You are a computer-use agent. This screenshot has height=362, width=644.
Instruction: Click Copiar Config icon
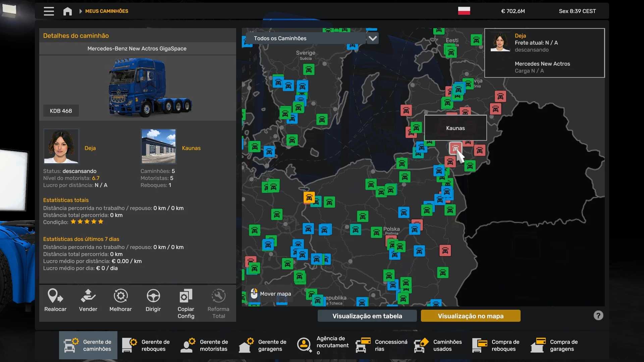pyautogui.click(x=186, y=296)
